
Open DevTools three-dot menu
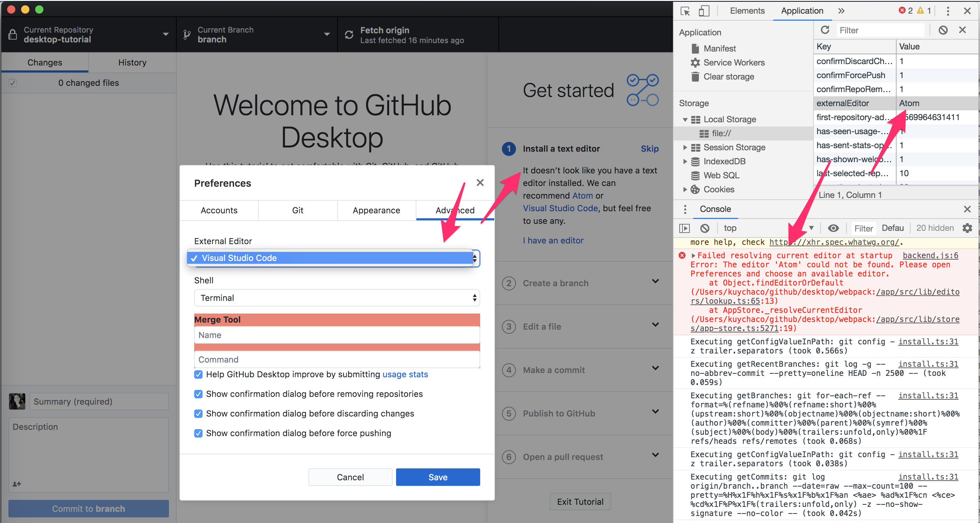point(948,11)
